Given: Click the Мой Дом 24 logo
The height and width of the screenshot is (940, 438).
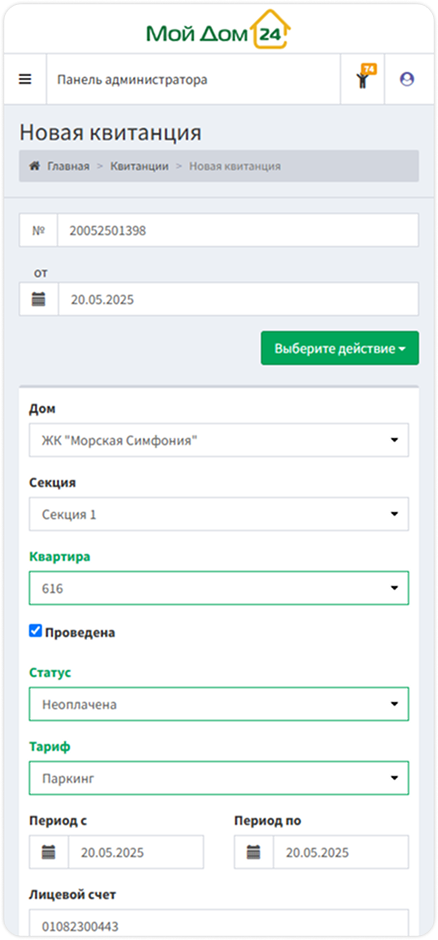Looking at the screenshot, I should (218, 29).
